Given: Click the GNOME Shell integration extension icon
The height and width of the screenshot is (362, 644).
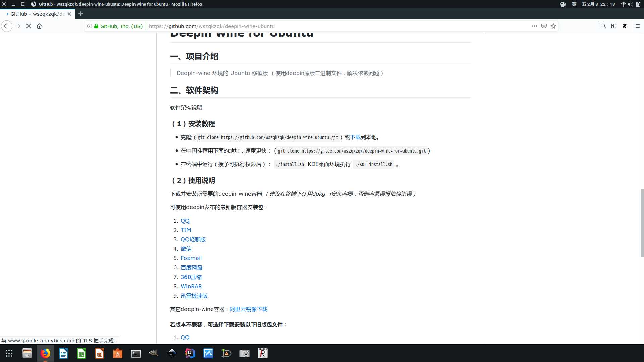Looking at the screenshot, I should 625,26.
